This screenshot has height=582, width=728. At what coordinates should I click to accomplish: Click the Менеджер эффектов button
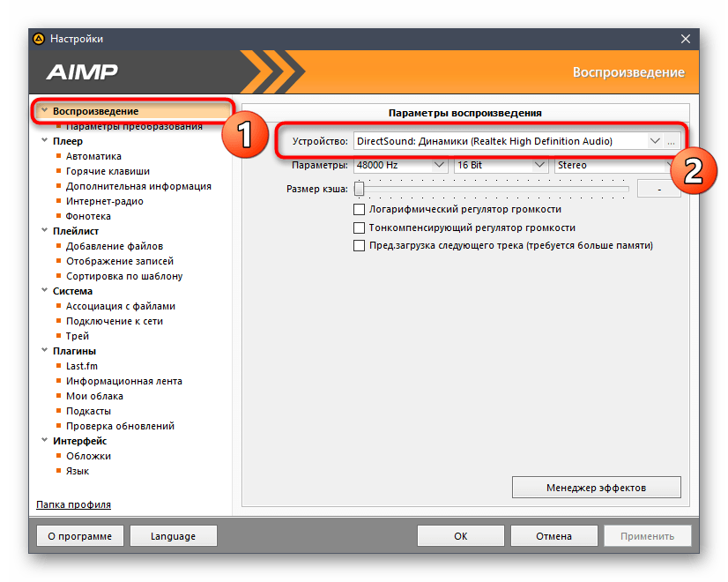596,488
